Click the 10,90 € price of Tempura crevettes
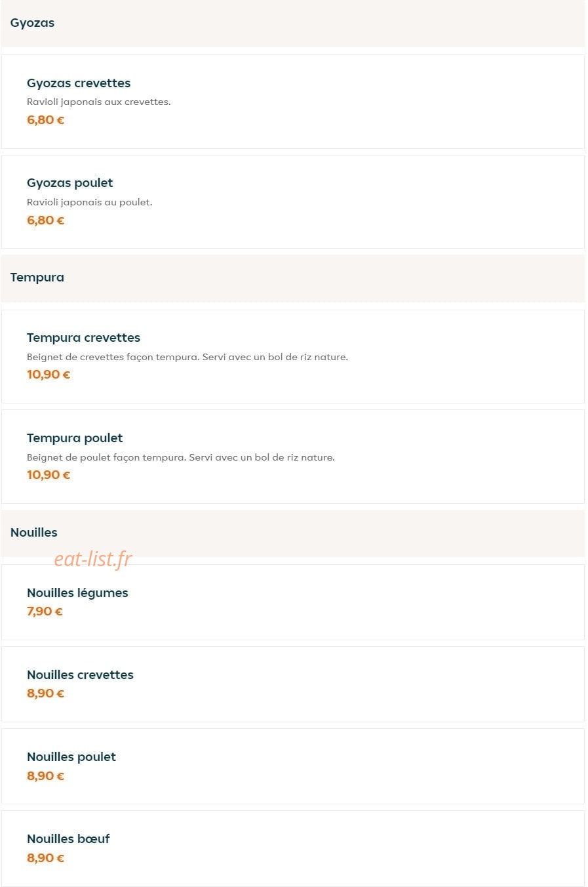This screenshot has width=588, height=887. point(49,375)
